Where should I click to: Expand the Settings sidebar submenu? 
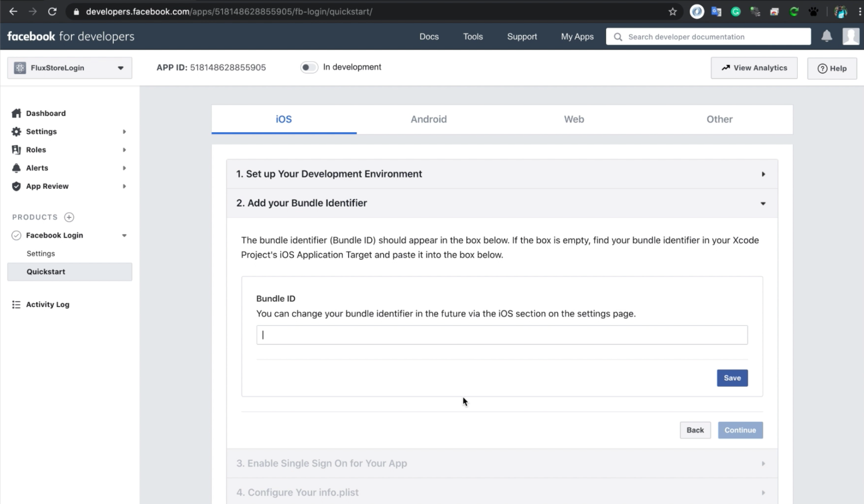click(x=124, y=132)
